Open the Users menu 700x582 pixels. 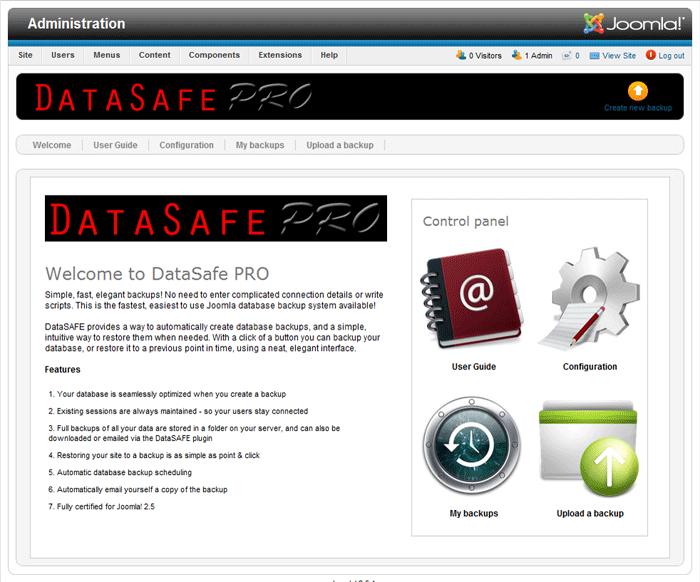62,55
